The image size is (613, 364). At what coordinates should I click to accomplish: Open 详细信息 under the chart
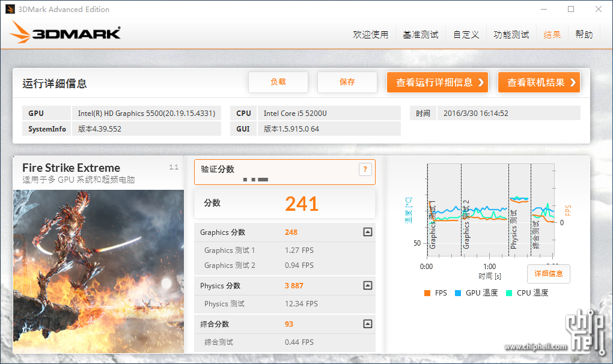click(549, 273)
